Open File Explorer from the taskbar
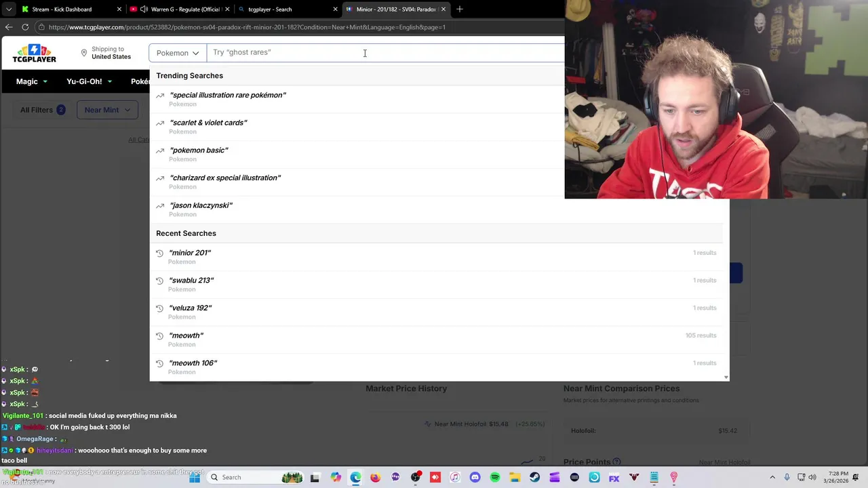 point(515,477)
